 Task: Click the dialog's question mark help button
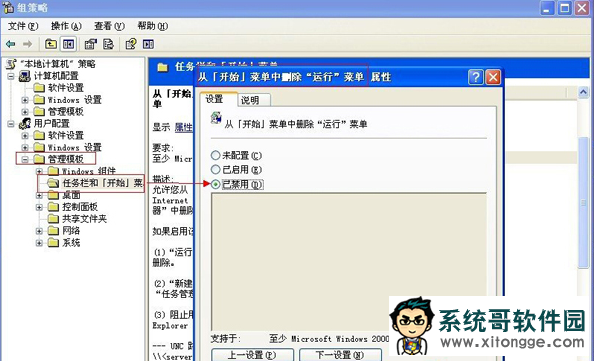click(475, 77)
